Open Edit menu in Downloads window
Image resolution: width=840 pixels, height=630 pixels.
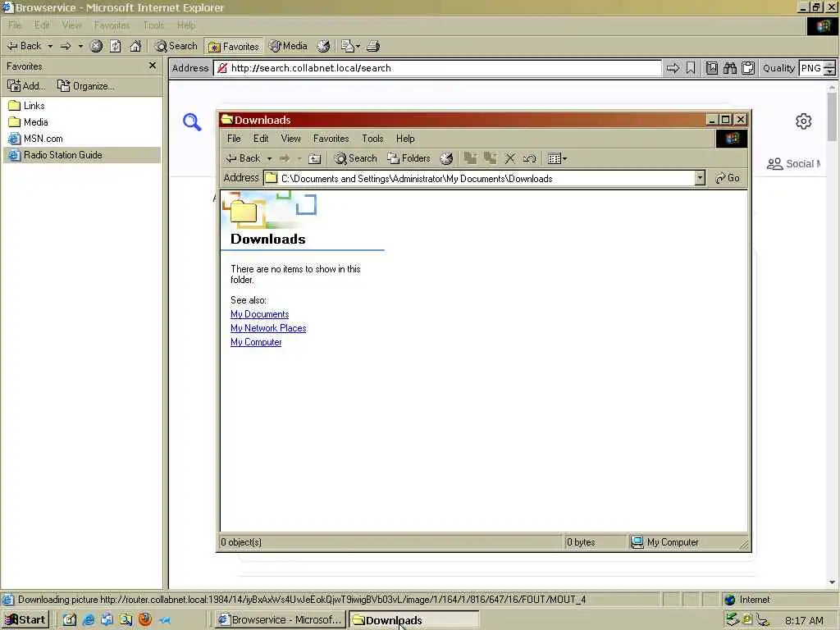click(x=261, y=139)
